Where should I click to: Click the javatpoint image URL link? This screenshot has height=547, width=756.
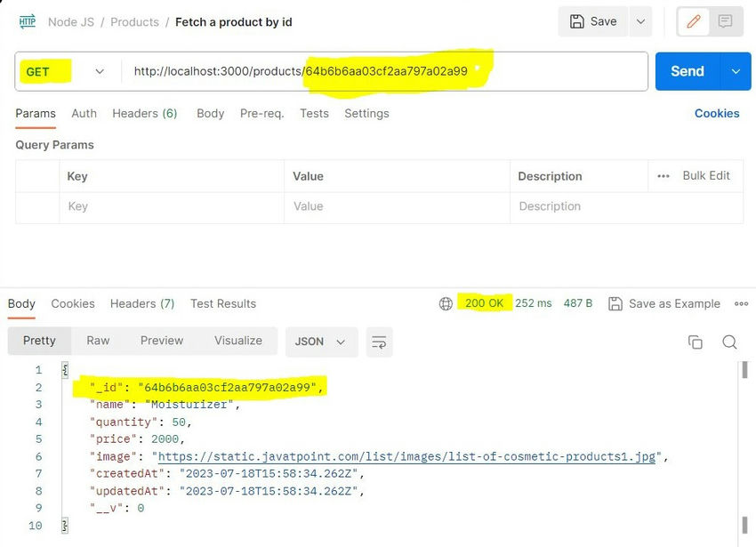pos(406,457)
